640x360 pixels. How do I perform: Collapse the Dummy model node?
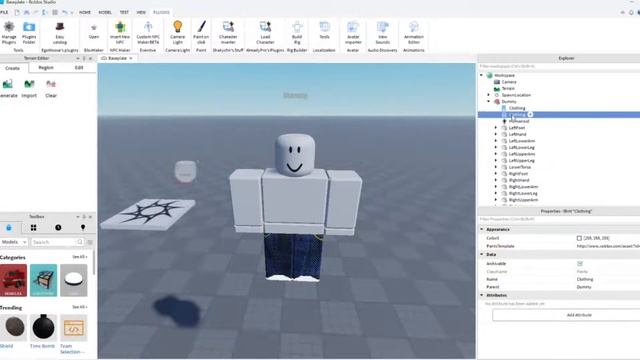pos(489,101)
